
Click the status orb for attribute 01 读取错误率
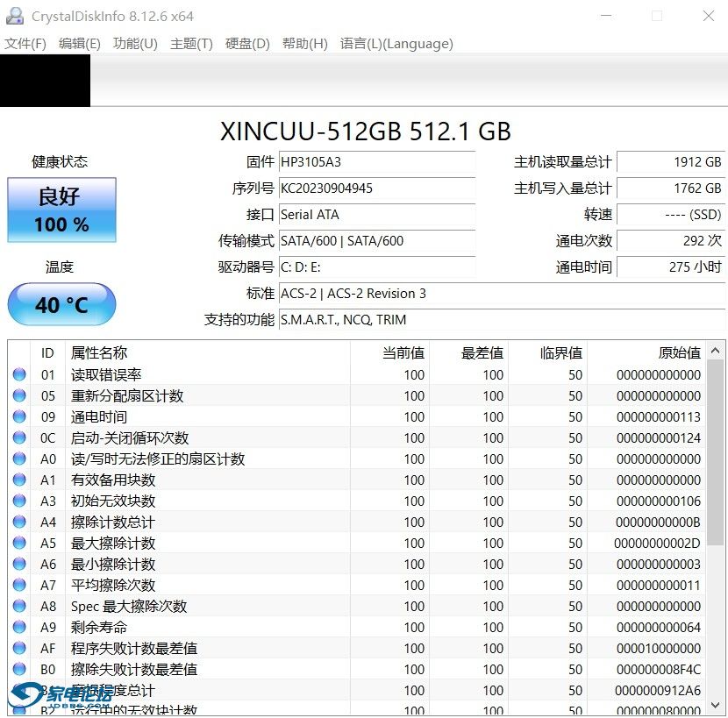click(x=19, y=374)
